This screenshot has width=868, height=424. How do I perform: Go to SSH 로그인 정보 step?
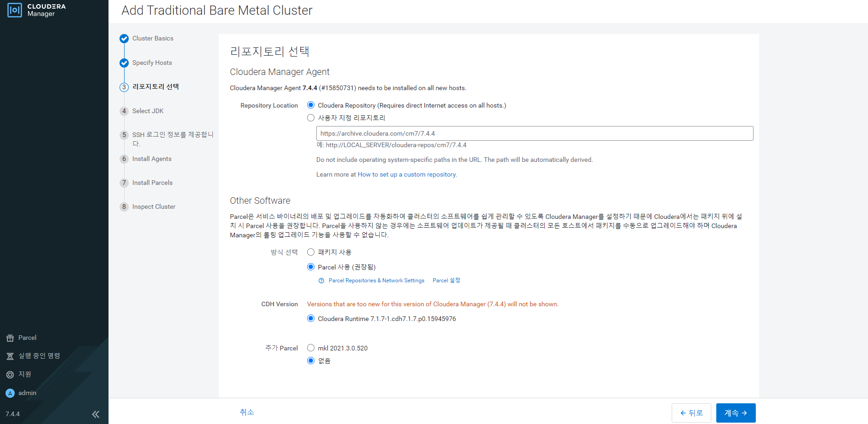pos(173,139)
